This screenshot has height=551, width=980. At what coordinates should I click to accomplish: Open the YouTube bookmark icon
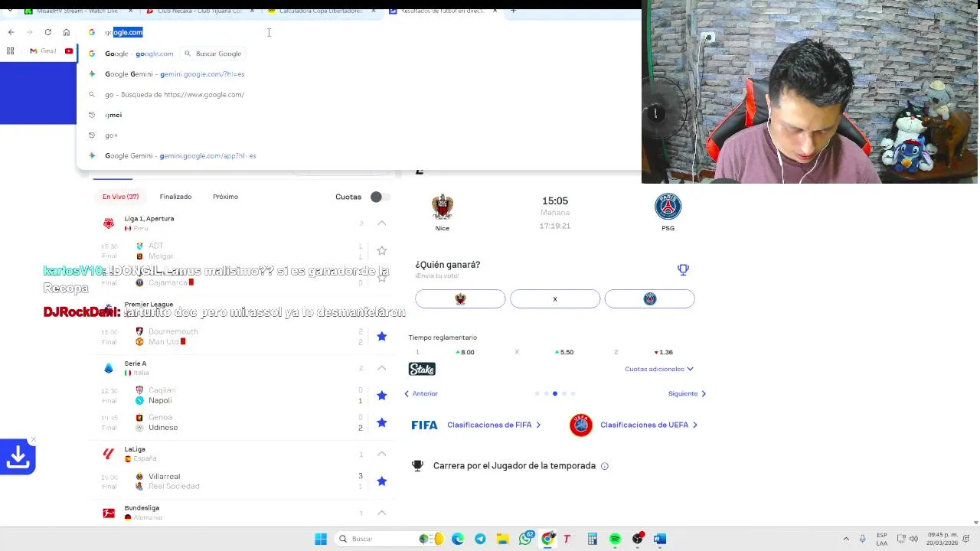[69, 51]
